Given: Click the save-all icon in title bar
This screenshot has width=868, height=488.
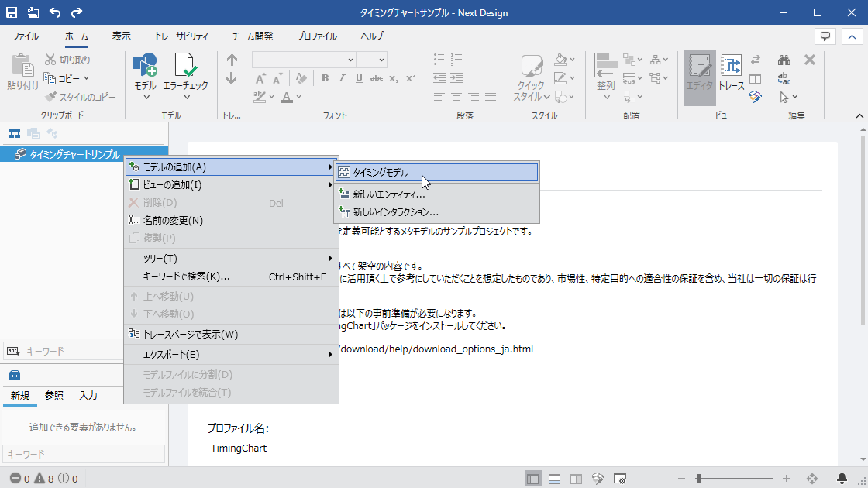Looking at the screenshot, I should coord(33,12).
